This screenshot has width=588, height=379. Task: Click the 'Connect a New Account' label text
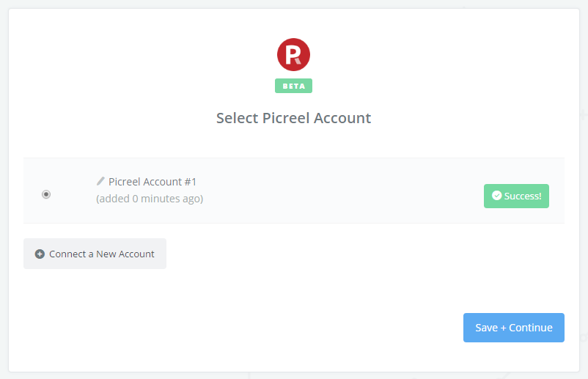(x=102, y=254)
